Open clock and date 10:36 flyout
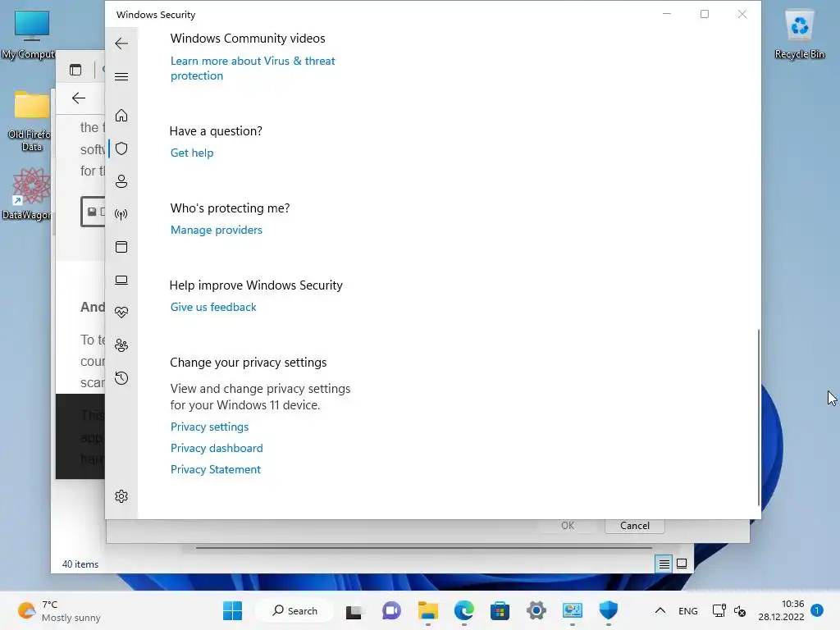The height and width of the screenshot is (630, 840). click(x=782, y=610)
